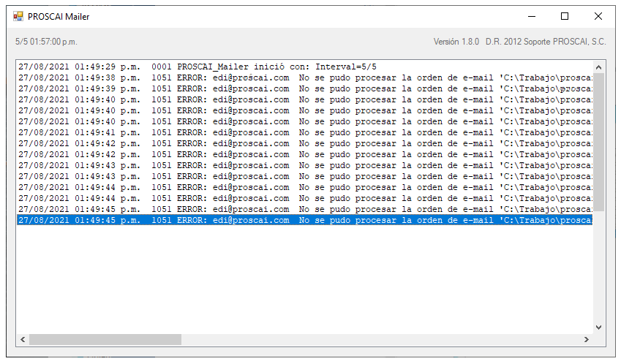Click the vertical scrollbar down arrow
The image size is (621, 364).
[598, 327]
